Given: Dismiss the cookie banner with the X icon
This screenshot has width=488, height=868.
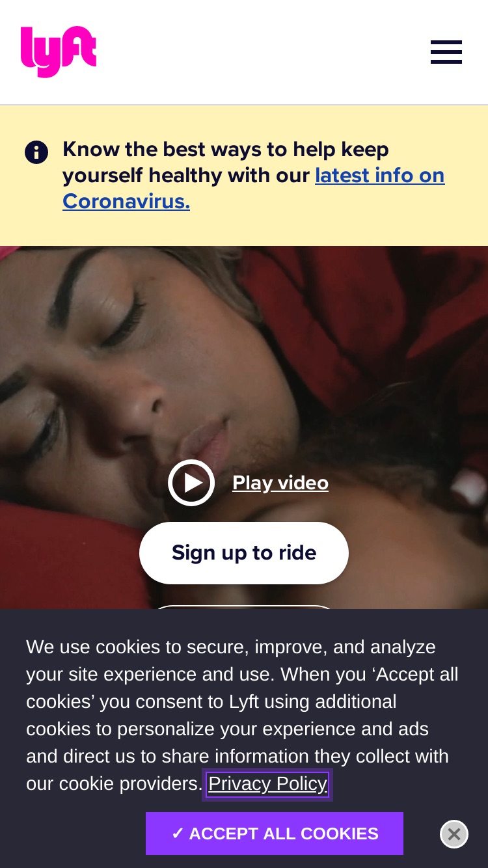Looking at the screenshot, I should click(x=454, y=834).
